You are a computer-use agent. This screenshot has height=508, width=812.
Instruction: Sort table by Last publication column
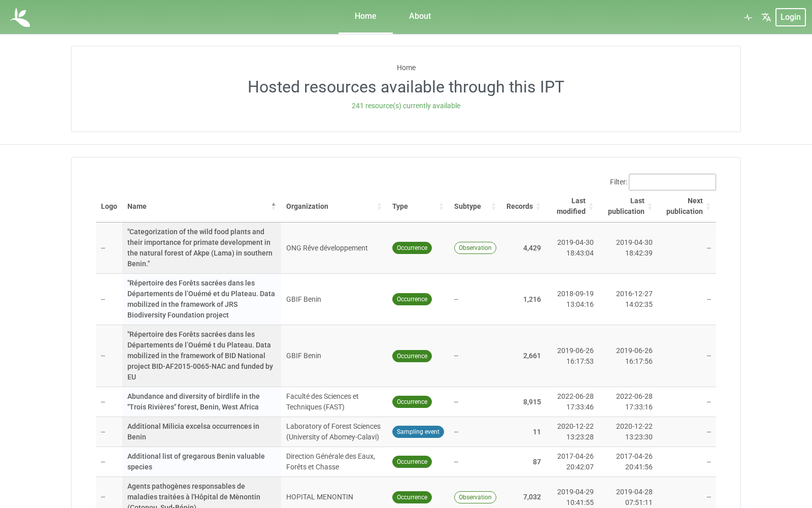628,206
